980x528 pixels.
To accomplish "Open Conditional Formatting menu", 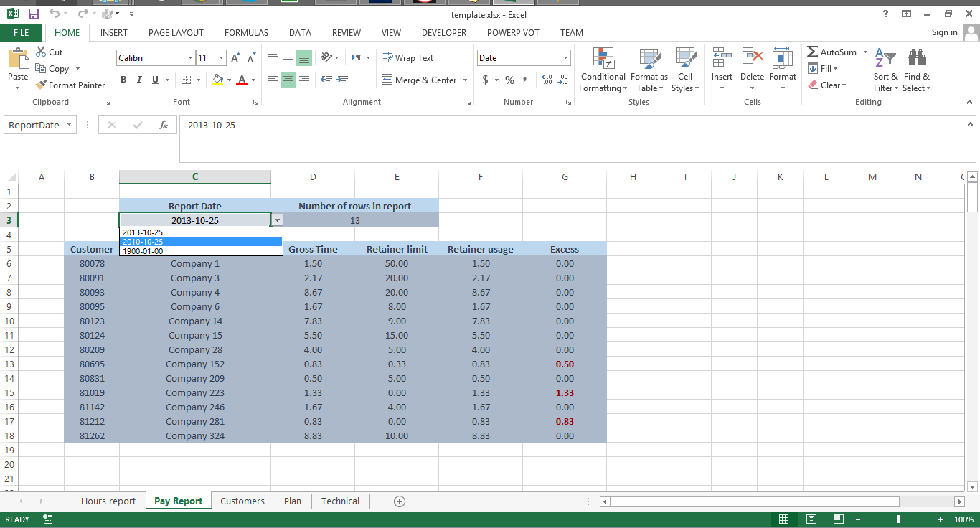I will [603, 70].
